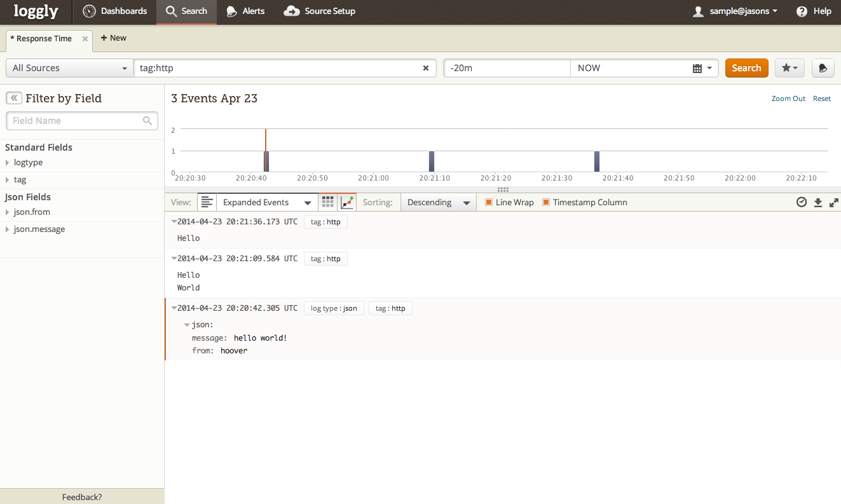This screenshot has width=841, height=504.
Task: Open the calendar date range picker
Action: tap(702, 68)
